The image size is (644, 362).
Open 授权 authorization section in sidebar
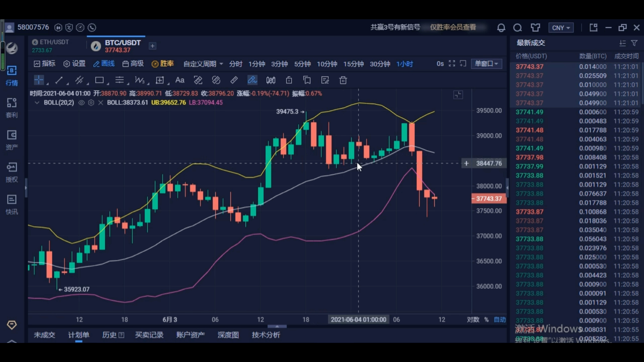coord(12,172)
